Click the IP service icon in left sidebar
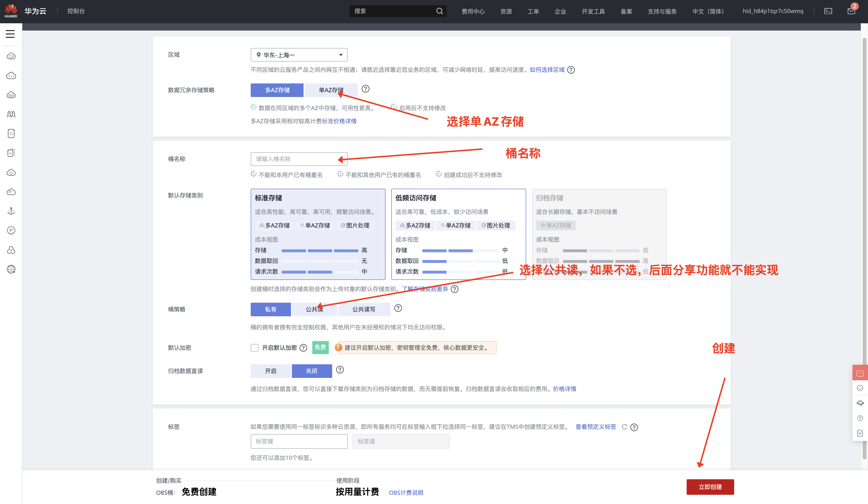 tap(11, 230)
